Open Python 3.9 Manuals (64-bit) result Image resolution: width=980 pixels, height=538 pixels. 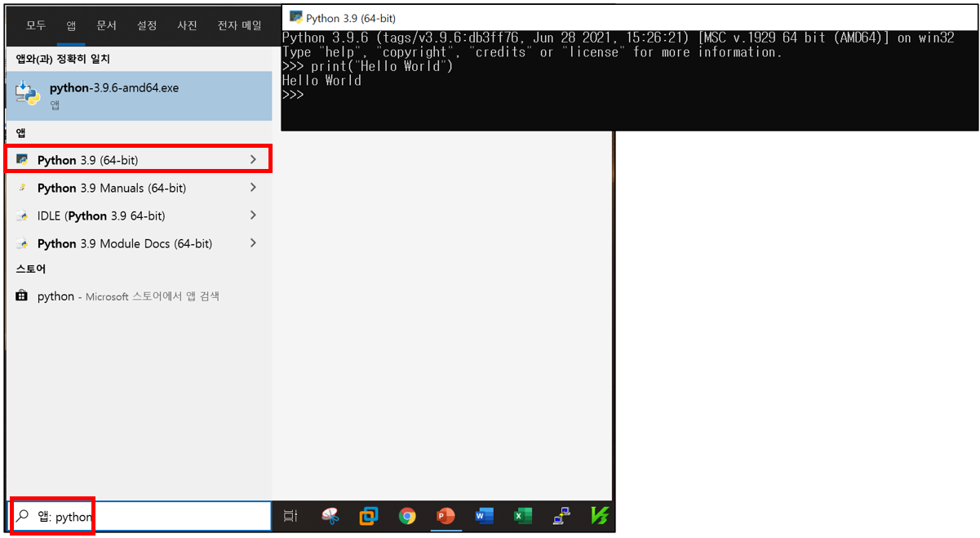(139, 188)
